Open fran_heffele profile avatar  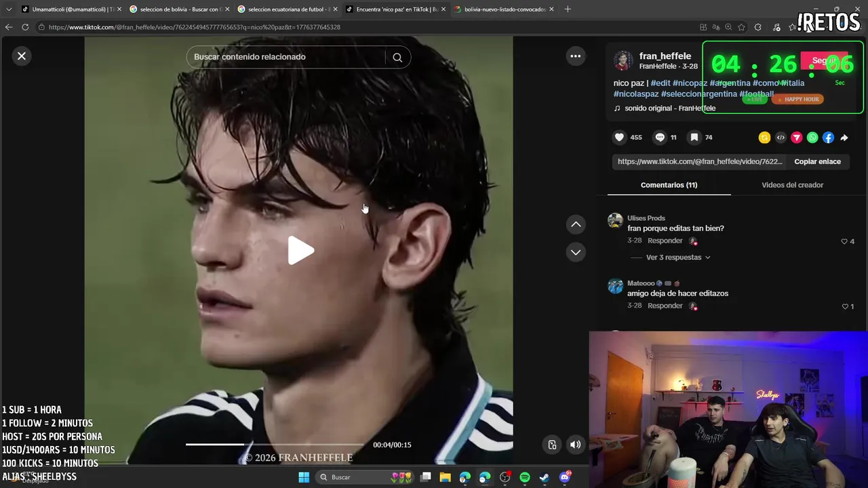[x=623, y=61]
